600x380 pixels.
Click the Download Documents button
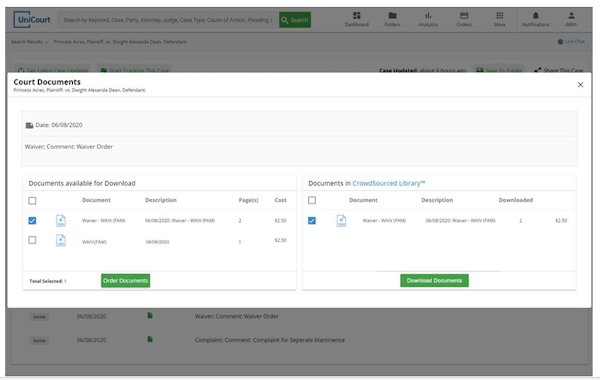pyautogui.click(x=434, y=281)
